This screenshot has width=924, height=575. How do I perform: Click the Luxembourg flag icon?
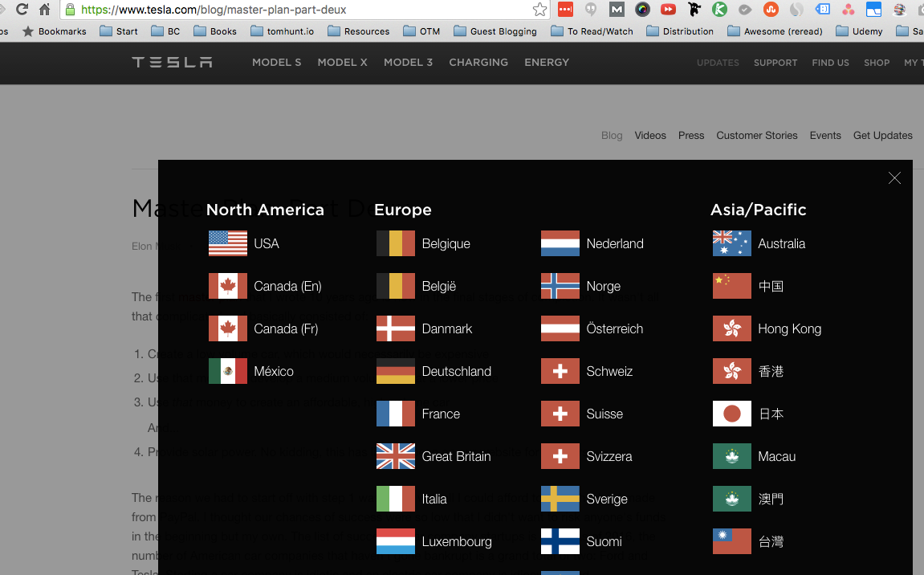tap(396, 540)
